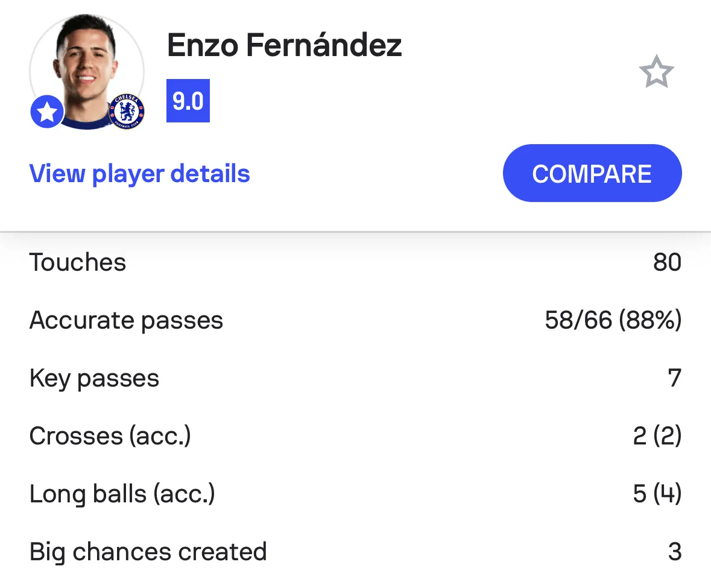
Task: Select the Accurate passes stat row
Action: [356, 320]
